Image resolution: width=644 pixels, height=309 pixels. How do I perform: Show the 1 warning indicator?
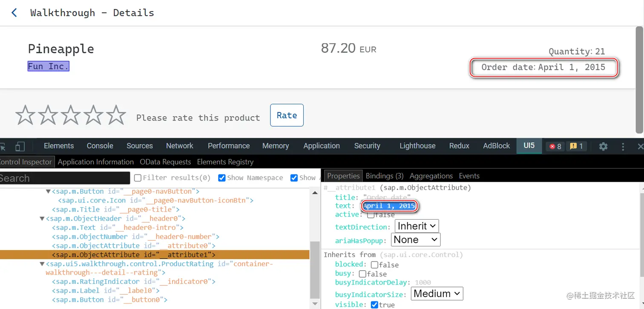576,146
